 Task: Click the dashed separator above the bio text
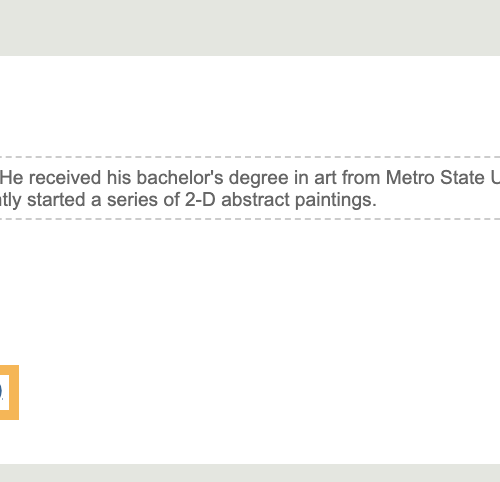[x=250, y=157]
